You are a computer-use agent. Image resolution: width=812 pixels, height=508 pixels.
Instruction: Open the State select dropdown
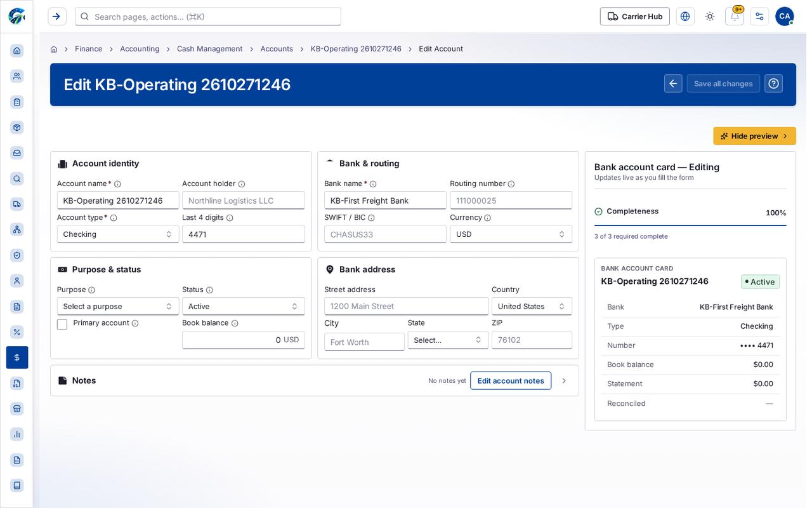pos(448,340)
